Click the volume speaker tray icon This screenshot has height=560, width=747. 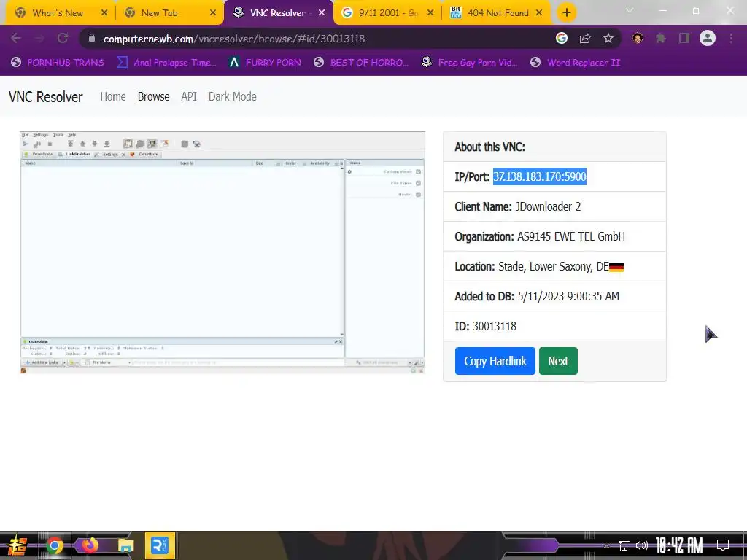pos(642,545)
